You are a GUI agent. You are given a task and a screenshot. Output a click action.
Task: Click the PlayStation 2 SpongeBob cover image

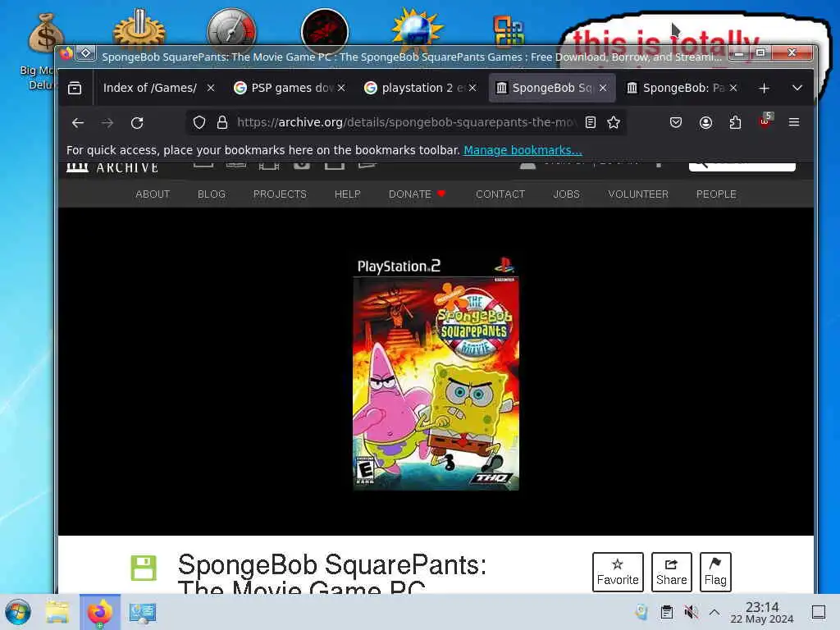tap(436, 373)
